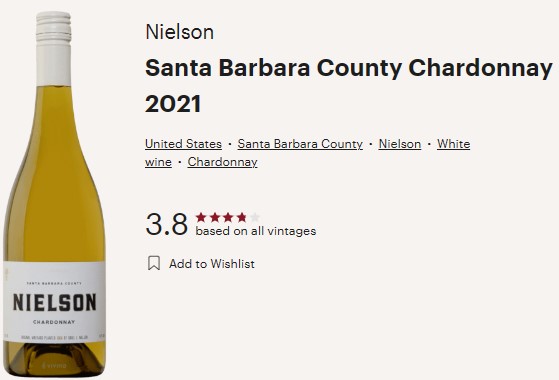Click the 2021 vintage year
Image resolution: width=559 pixels, height=380 pixels.
point(173,104)
